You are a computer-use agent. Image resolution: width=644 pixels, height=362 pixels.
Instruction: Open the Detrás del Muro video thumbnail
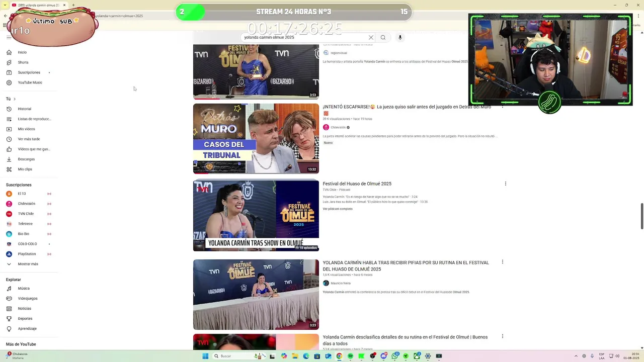256,139
